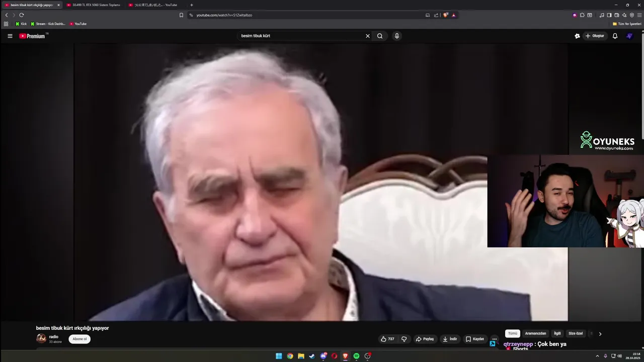
Task: Open Spotify from the taskbar
Action: 356,356
